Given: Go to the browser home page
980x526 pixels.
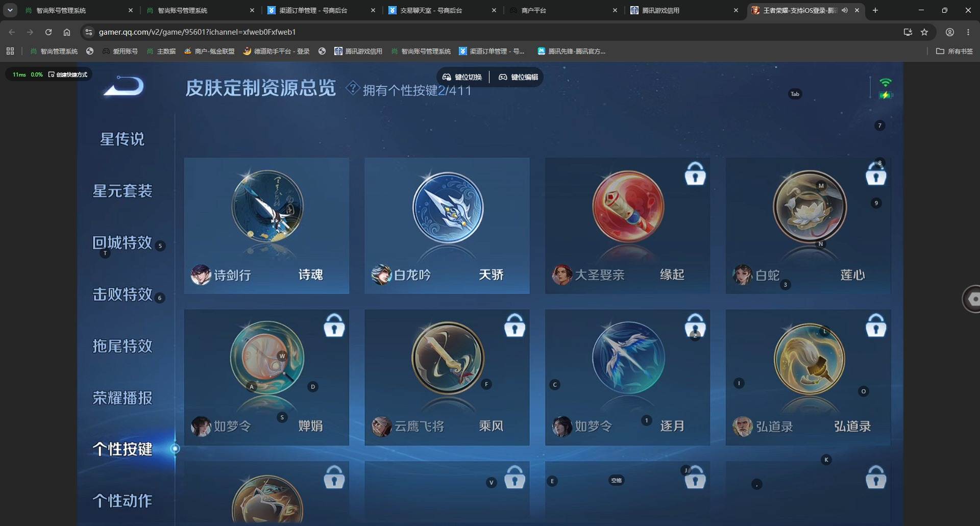Looking at the screenshot, I should point(67,32).
